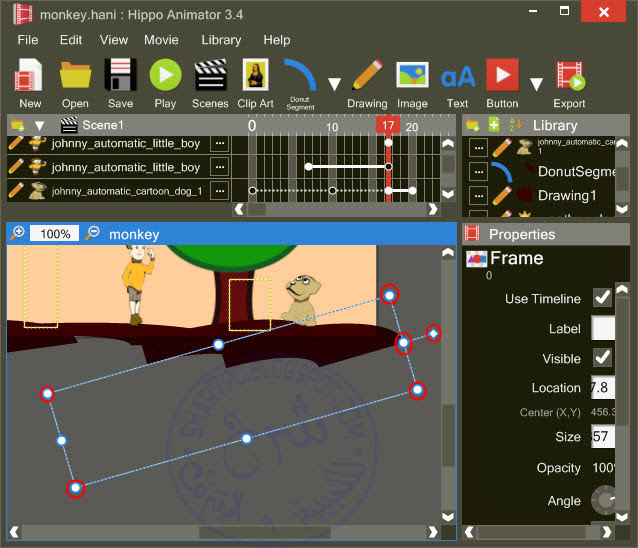Zoom out on the monkey stage

coord(92,233)
